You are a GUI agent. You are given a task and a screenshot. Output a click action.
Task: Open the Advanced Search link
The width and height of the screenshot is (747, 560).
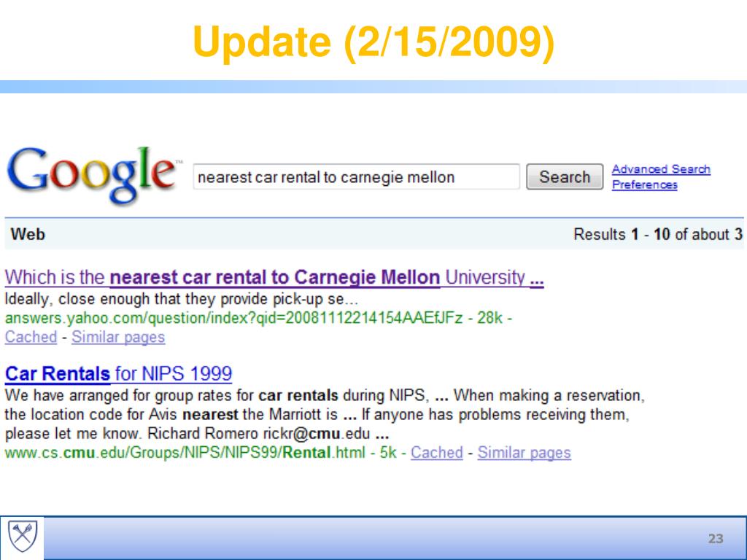tap(661, 169)
